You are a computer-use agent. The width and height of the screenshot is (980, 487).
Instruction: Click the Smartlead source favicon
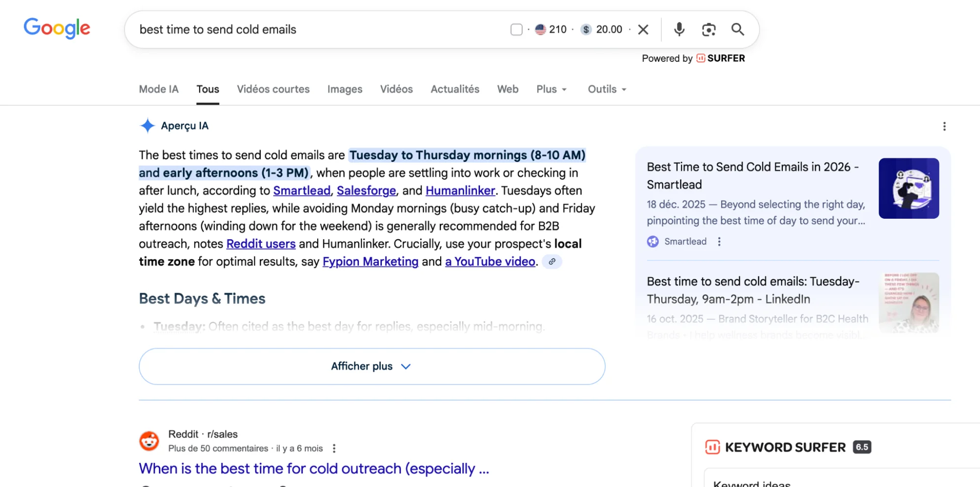tap(653, 241)
